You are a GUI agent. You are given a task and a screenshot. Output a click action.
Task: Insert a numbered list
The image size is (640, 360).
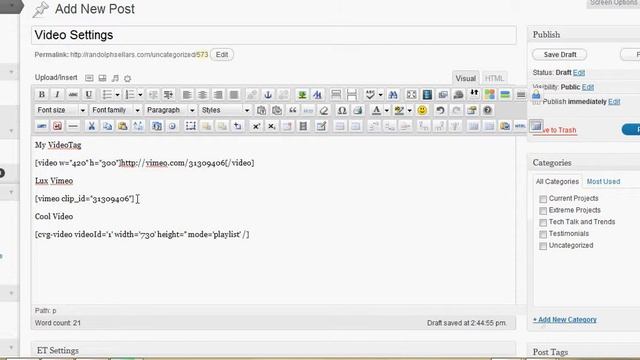[x=130, y=95]
